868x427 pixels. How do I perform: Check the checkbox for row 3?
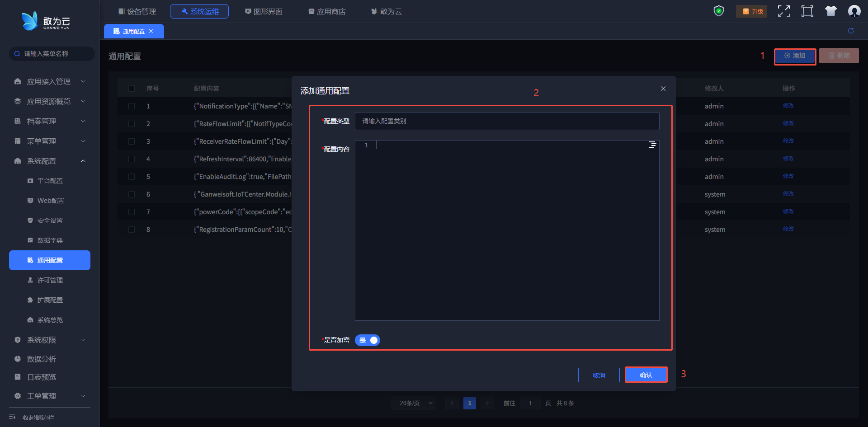tap(132, 141)
